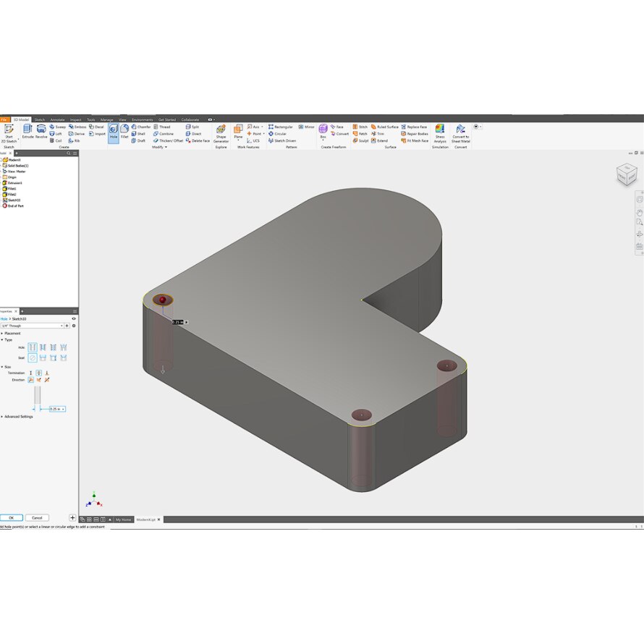
Task: Click the in-canvas diameter value box
Action: tap(177, 322)
